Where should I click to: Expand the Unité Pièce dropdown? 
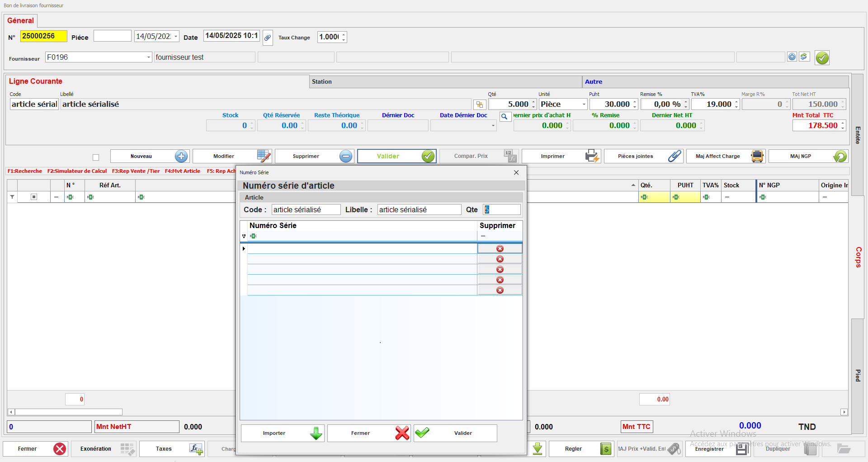point(584,105)
